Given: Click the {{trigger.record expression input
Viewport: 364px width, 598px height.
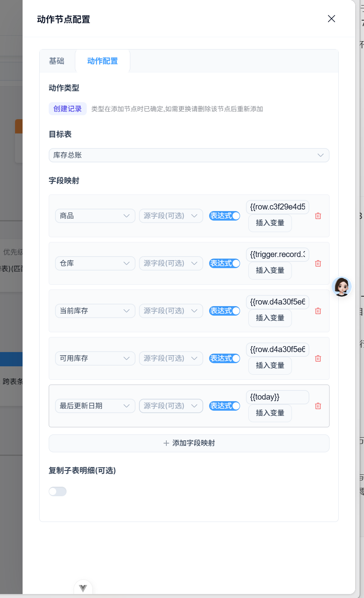Looking at the screenshot, I should pos(278,254).
